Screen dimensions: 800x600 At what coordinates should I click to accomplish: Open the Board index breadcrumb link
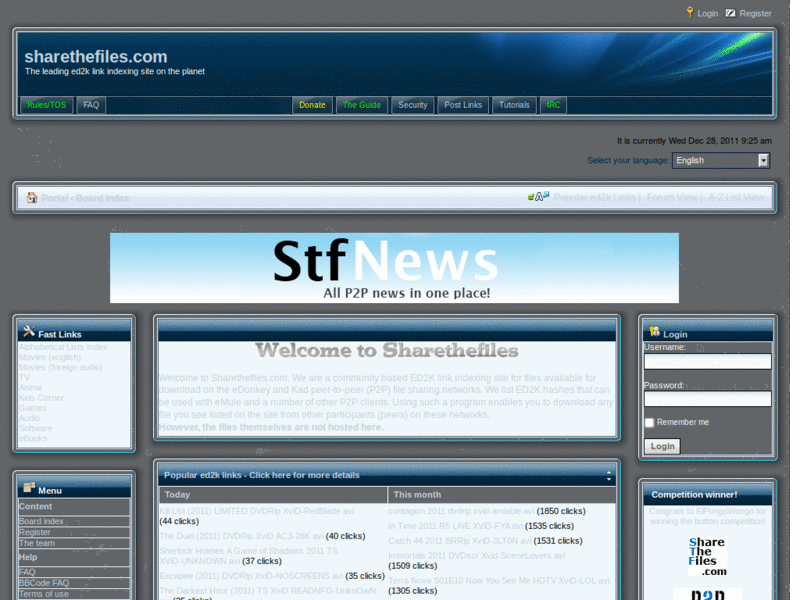pyautogui.click(x=103, y=198)
